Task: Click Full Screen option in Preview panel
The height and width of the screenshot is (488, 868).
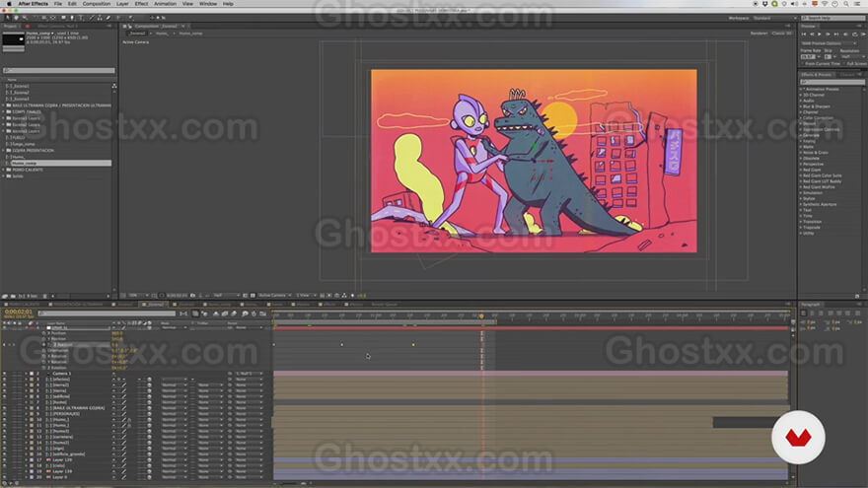Action: pos(856,64)
